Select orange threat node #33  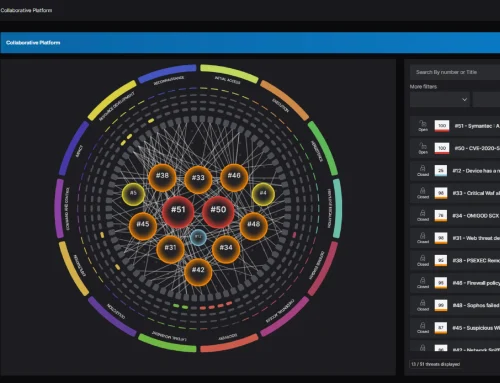click(x=198, y=179)
